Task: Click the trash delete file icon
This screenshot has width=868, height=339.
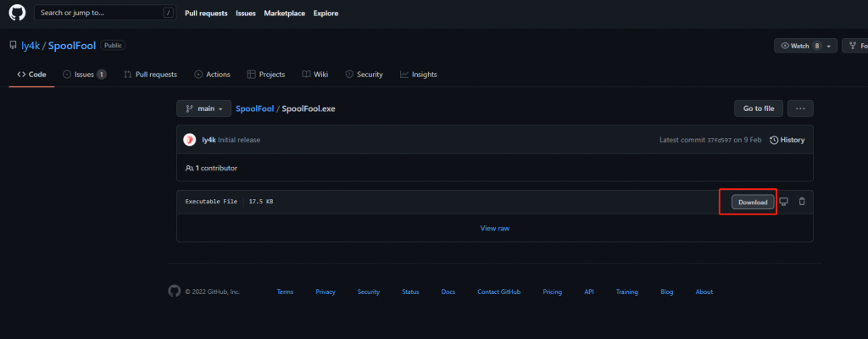Action: click(802, 202)
